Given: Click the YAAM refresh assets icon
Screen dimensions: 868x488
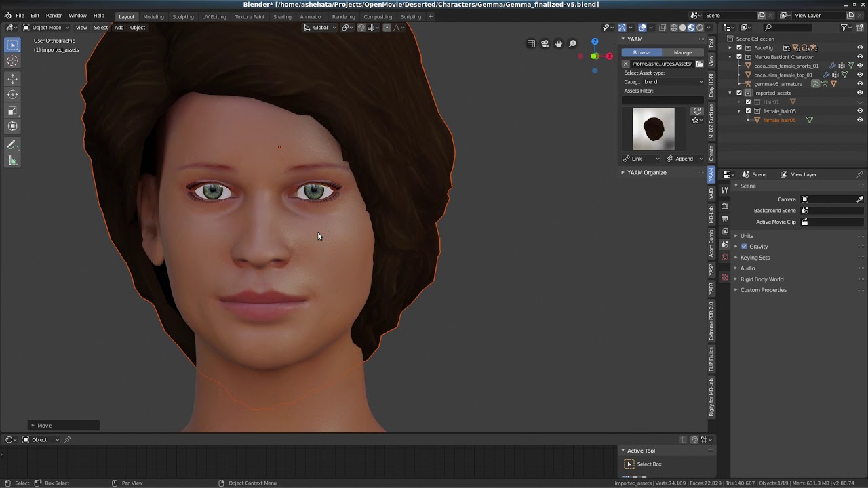Looking at the screenshot, I should tap(696, 111).
